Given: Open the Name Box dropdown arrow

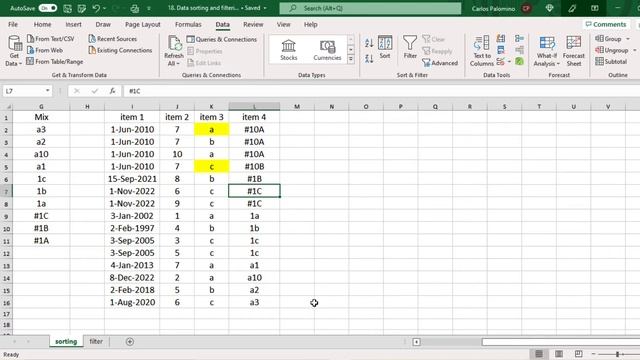Looking at the screenshot, I should (x=48, y=91).
